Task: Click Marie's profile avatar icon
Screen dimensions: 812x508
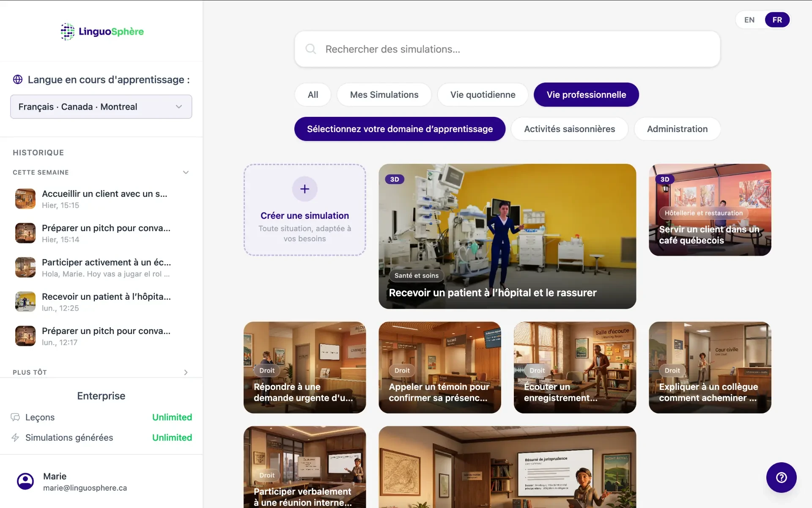Action: [x=25, y=481]
